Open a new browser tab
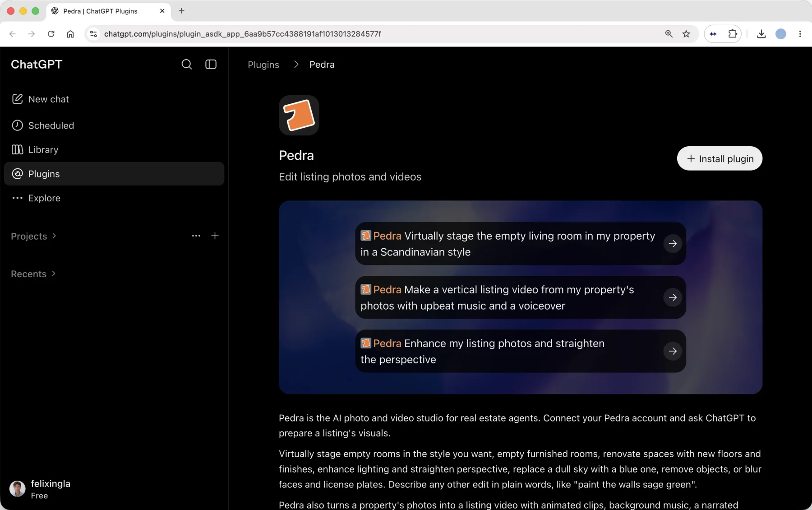Image resolution: width=812 pixels, height=510 pixels. coord(181,11)
